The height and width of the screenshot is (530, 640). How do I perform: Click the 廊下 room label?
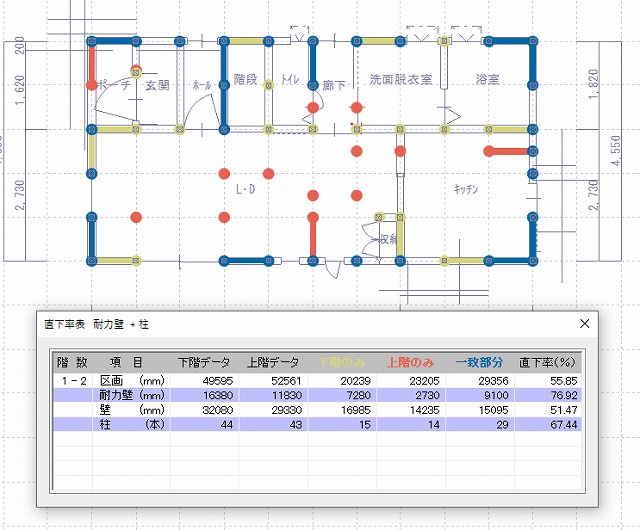pos(334,85)
